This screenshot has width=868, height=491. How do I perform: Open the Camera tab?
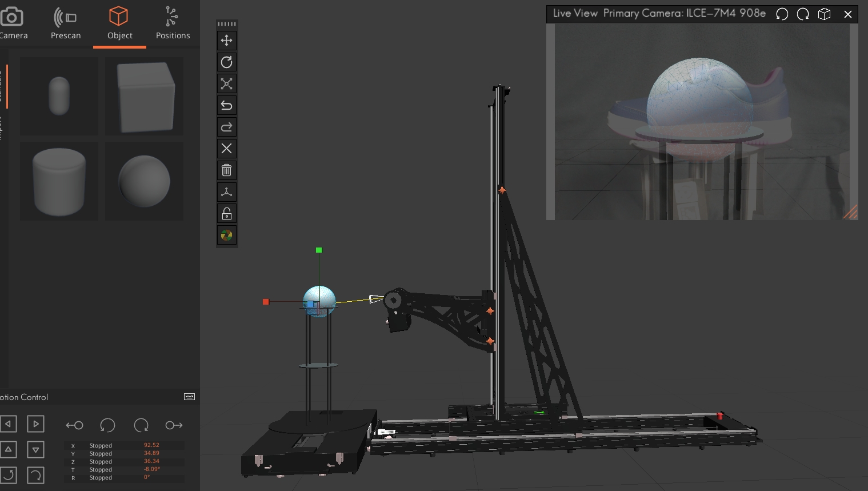(x=13, y=23)
